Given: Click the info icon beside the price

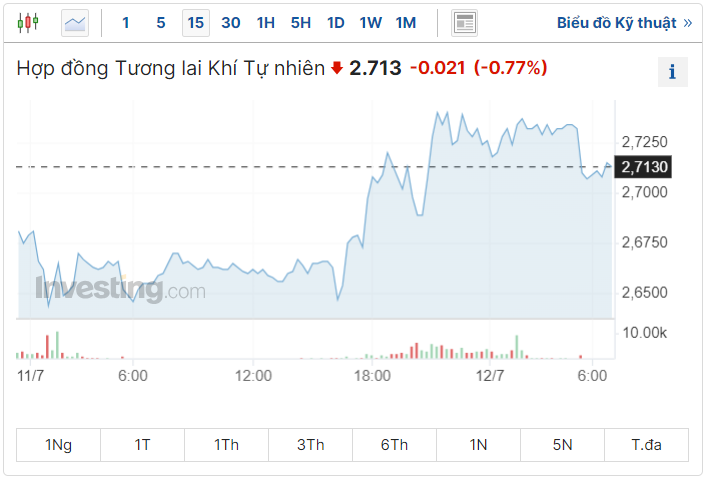Looking at the screenshot, I should pos(672,72).
